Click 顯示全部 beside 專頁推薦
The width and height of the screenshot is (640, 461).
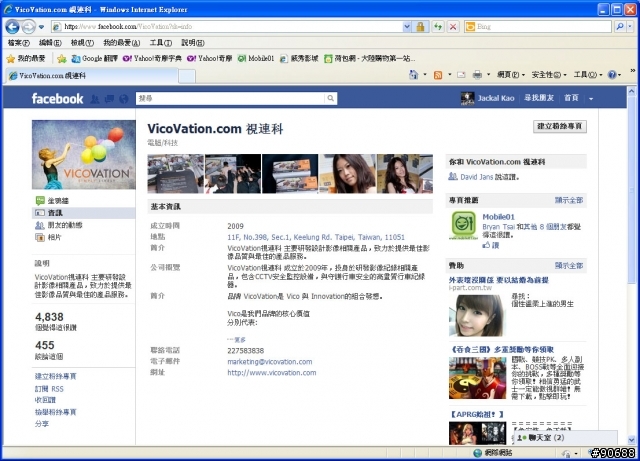(569, 200)
